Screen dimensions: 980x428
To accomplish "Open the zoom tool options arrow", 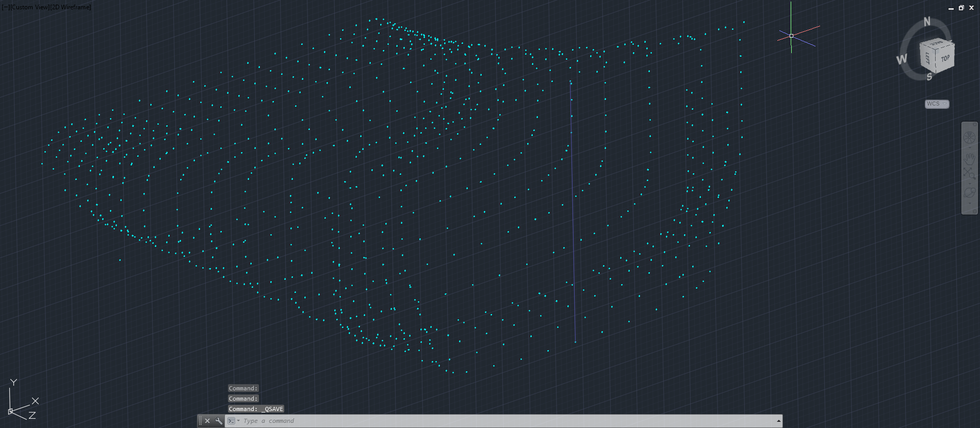I will (969, 183).
